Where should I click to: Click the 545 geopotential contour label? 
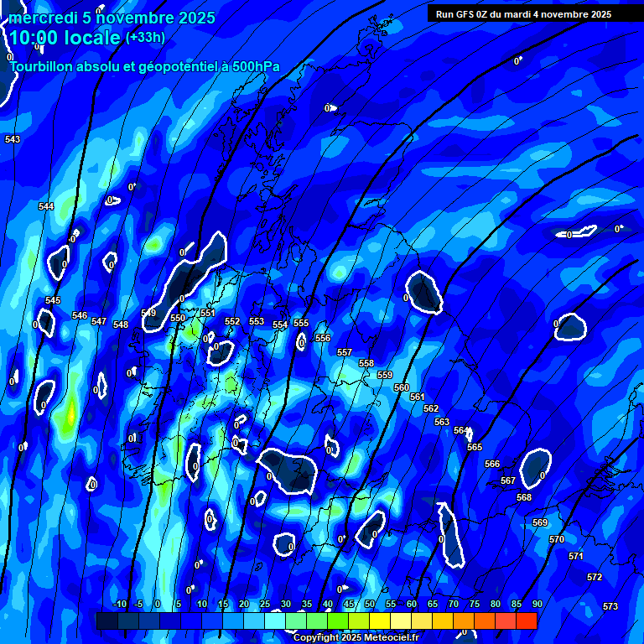53,300
